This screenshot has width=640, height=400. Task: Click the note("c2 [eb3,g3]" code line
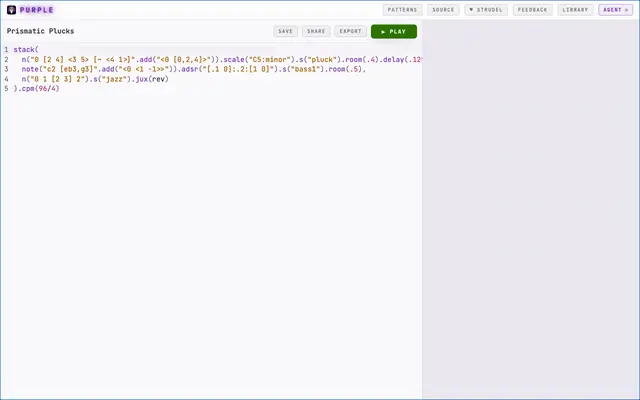194,69
